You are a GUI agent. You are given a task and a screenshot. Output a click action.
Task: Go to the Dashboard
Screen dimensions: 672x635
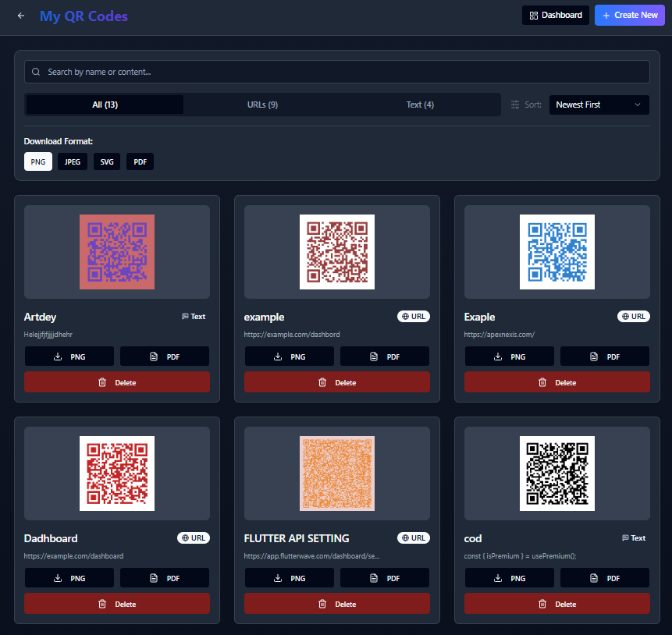[555, 15]
